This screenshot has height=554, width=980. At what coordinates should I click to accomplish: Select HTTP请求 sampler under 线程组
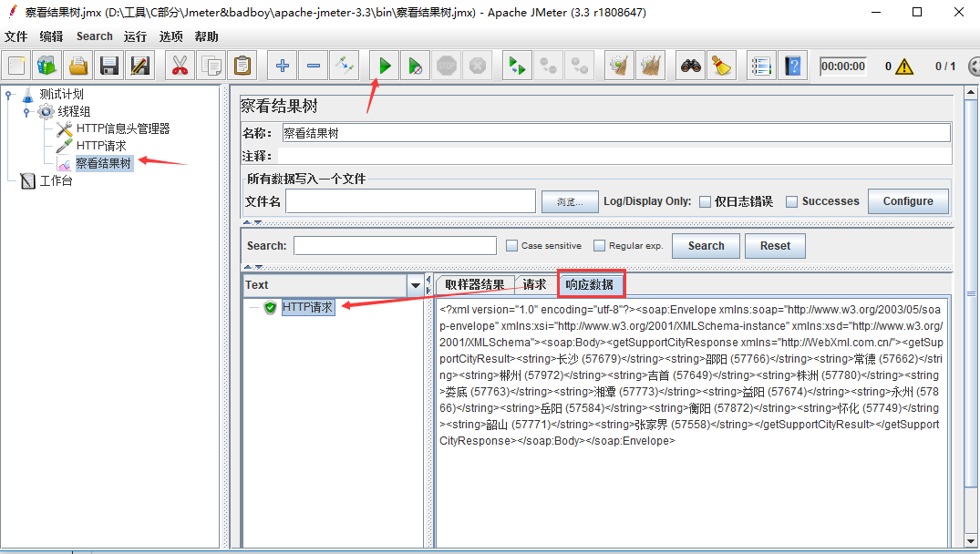click(x=101, y=146)
